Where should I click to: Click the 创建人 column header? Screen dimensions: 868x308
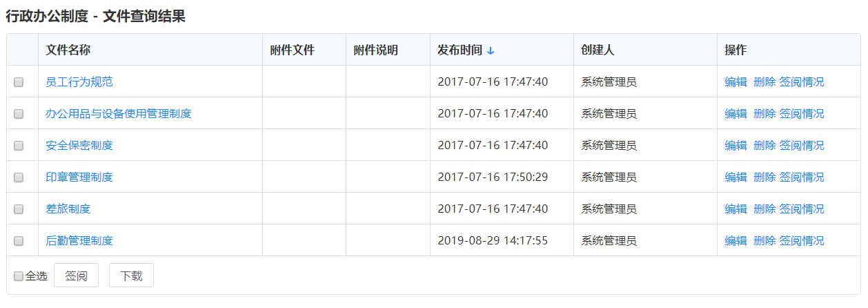point(598,50)
